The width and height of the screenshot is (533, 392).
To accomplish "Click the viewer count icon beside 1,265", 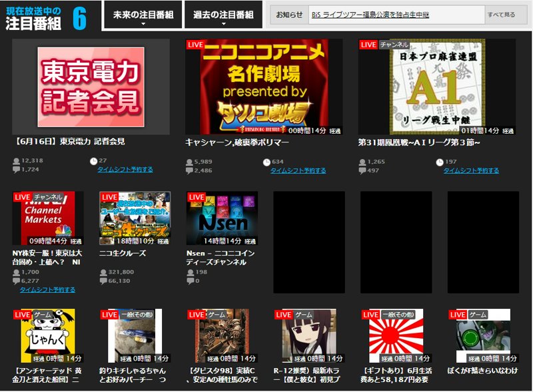I will [x=362, y=162].
